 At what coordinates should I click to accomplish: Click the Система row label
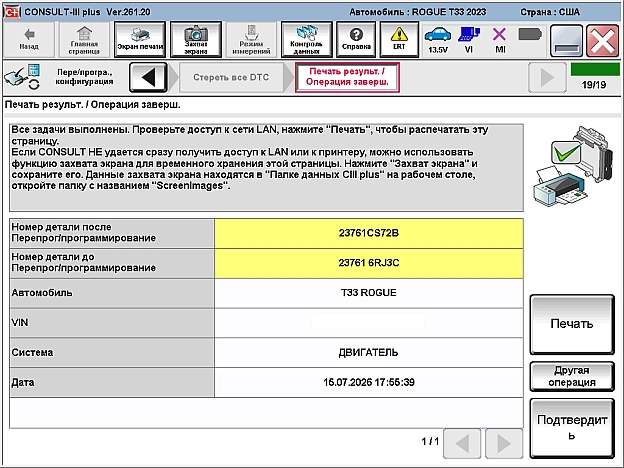[x=112, y=353]
